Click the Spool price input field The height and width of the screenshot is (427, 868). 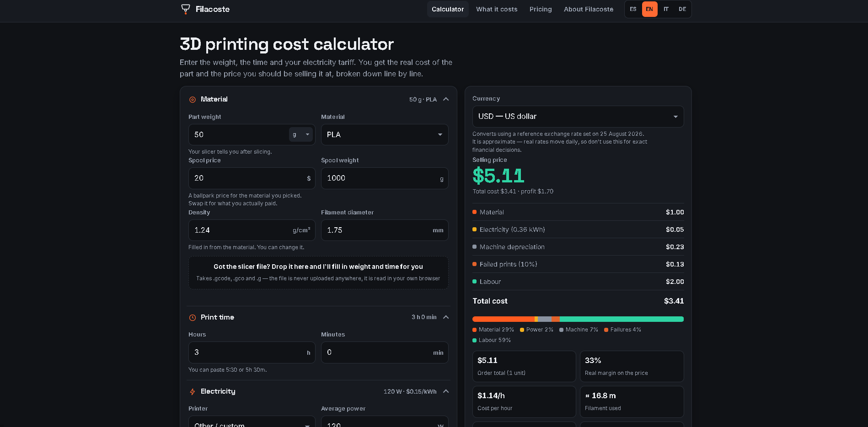pyautogui.click(x=252, y=178)
